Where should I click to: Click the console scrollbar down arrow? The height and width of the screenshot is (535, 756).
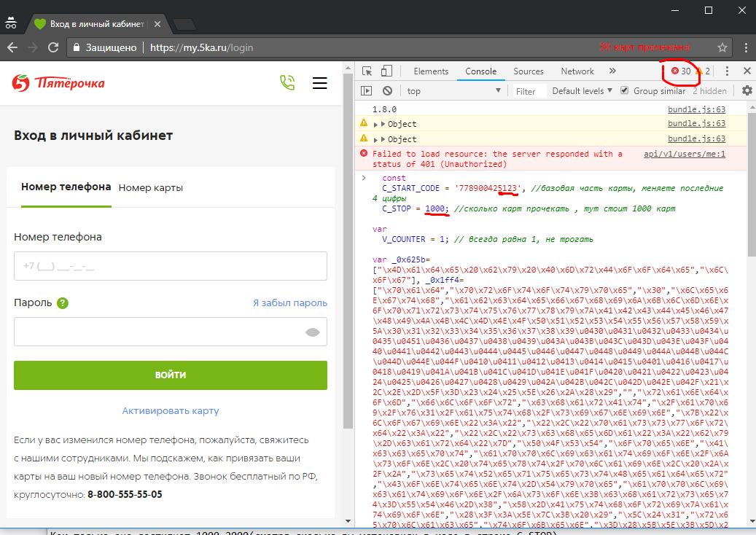click(752, 522)
